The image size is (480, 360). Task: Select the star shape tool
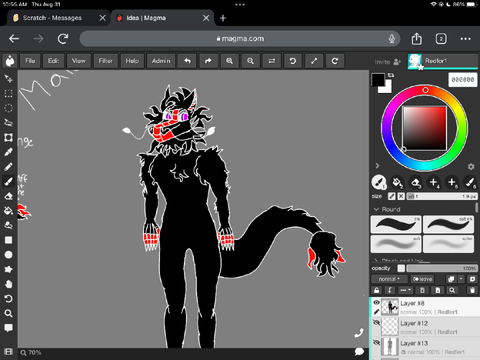[8, 269]
